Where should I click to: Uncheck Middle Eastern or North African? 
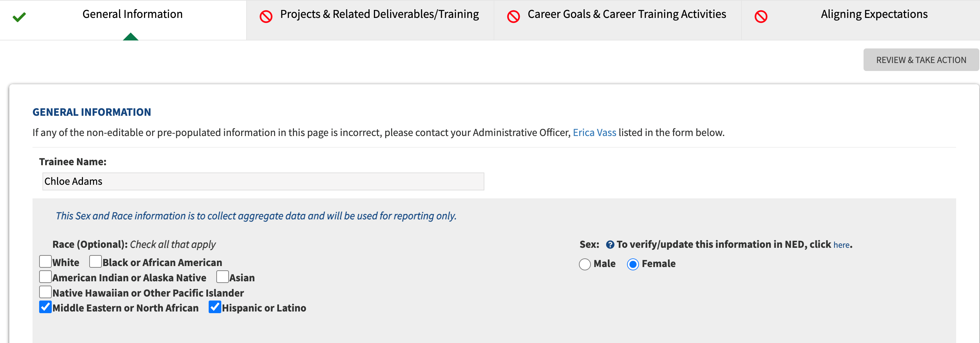(46, 307)
